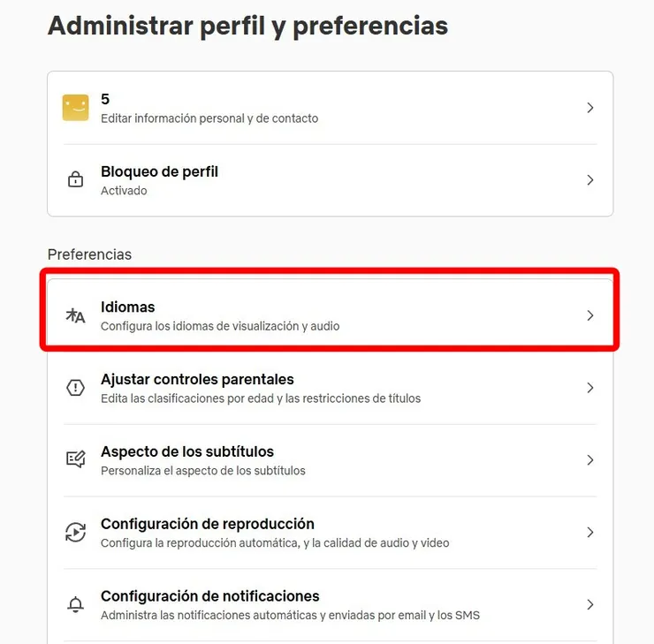The width and height of the screenshot is (654, 644).
Task: Open Configuración de notificaciones title
Action: click(x=210, y=596)
